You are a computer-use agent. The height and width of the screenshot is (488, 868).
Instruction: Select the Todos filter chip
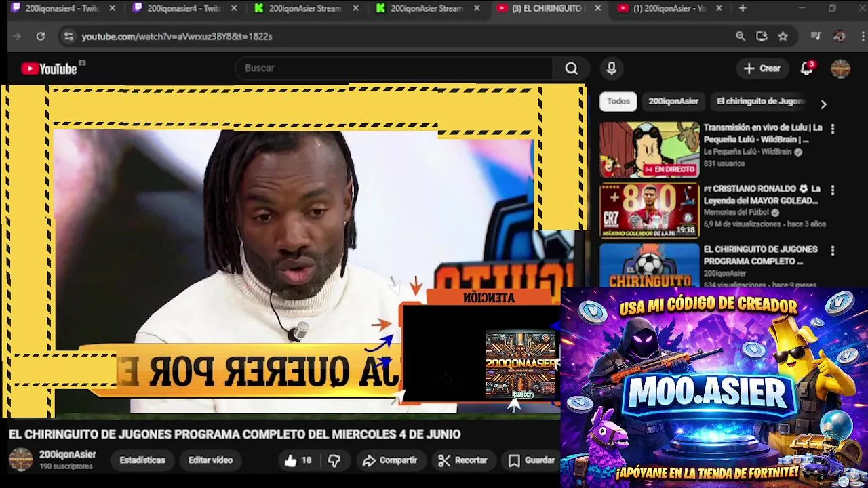618,101
